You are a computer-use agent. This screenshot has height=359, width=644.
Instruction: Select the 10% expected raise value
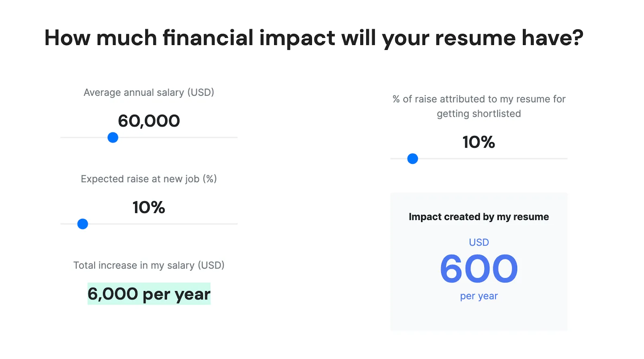click(149, 207)
